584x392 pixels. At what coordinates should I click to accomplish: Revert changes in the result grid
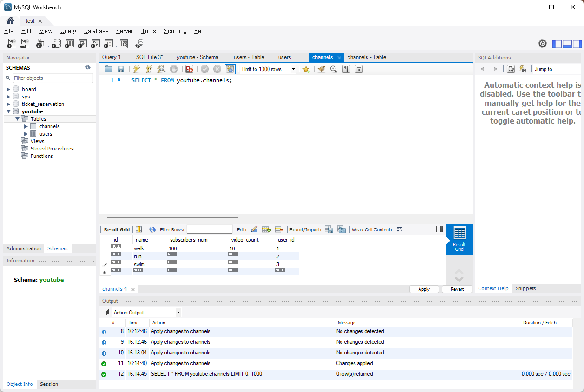click(x=457, y=289)
